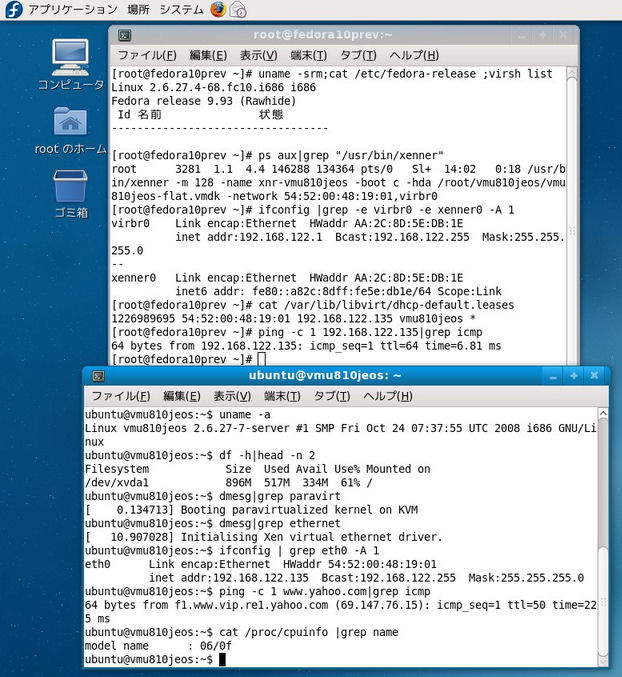Click the 'Fedora release 9.93 (Rawhide)' line

pos(203,101)
